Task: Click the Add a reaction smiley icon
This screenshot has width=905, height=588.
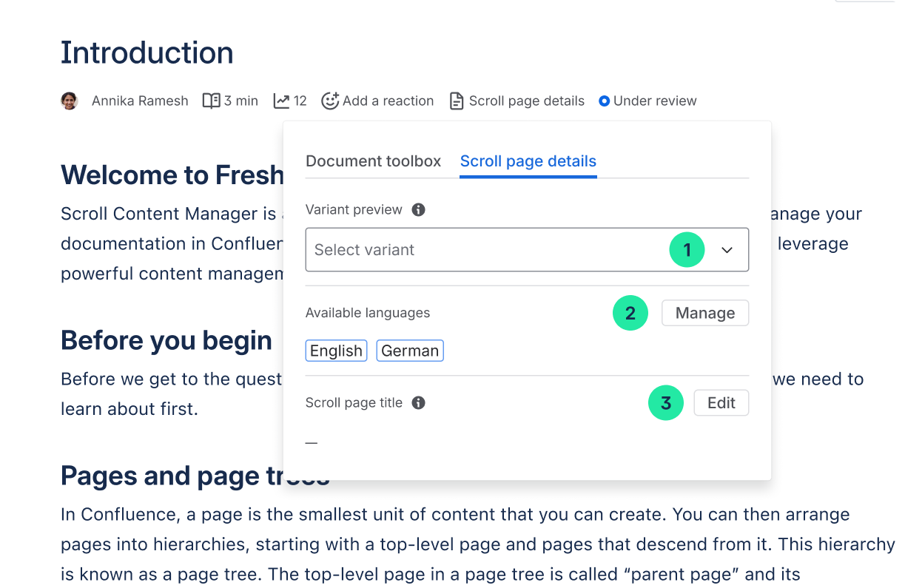Action: pyautogui.click(x=331, y=101)
